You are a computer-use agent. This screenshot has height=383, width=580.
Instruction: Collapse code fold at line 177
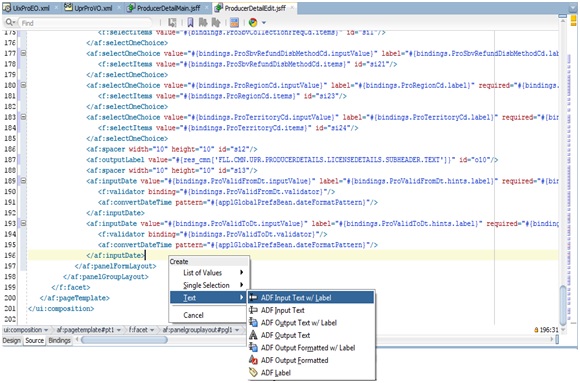[23, 53]
